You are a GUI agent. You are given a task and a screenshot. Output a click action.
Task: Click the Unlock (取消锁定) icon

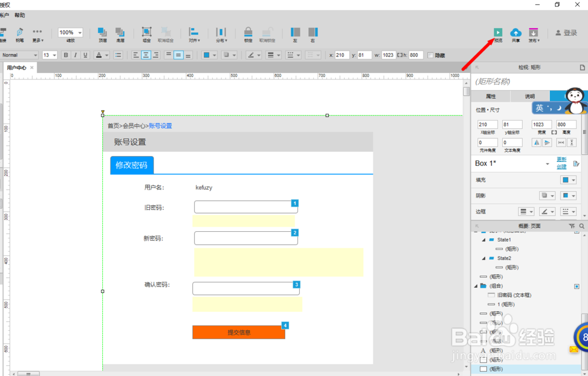tap(268, 32)
